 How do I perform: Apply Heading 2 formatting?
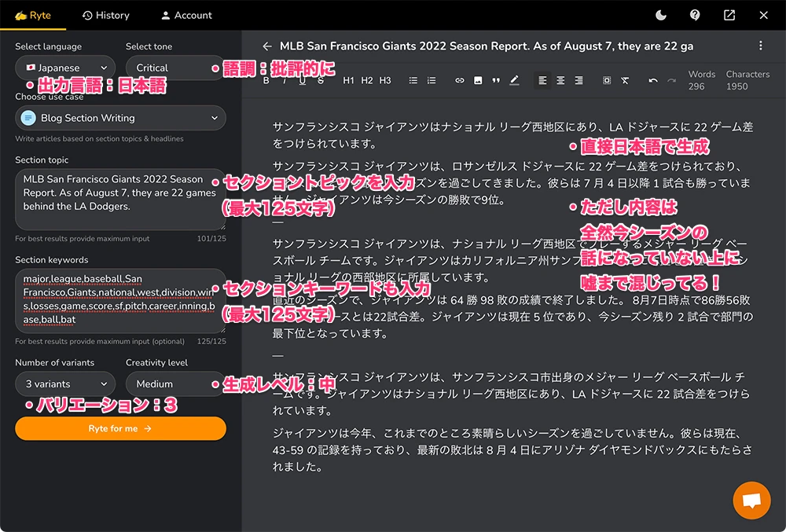coord(367,80)
